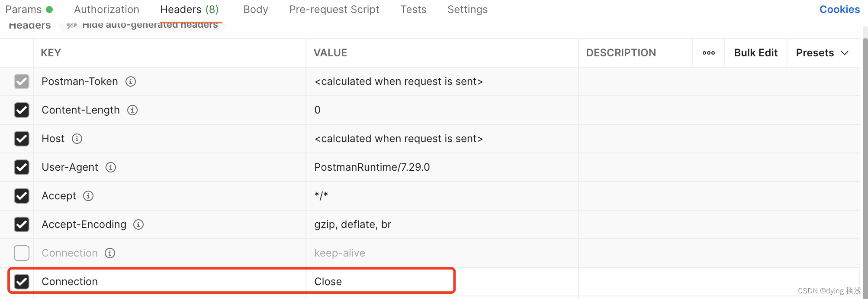Click the Host header info icon
The width and height of the screenshot is (868, 299).
point(77,139)
